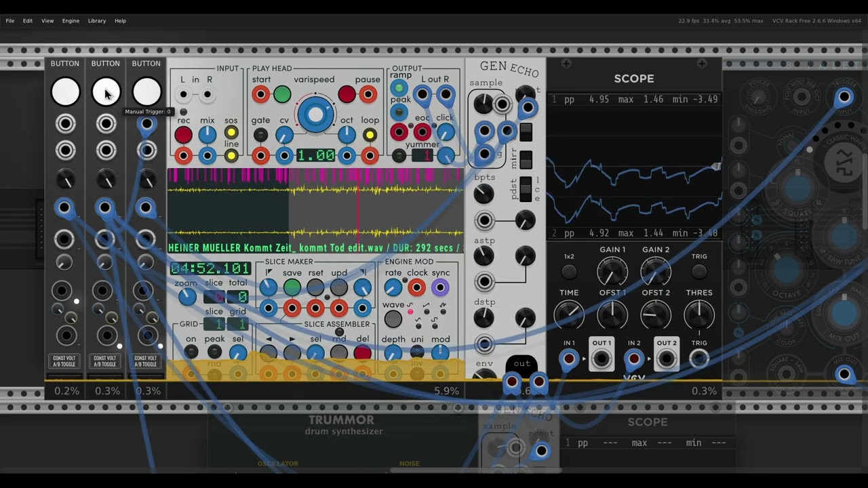The image size is (868, 488).
Task: Click the blue rate knob in ENGINE MOD
Action: (x=393, y=287)
